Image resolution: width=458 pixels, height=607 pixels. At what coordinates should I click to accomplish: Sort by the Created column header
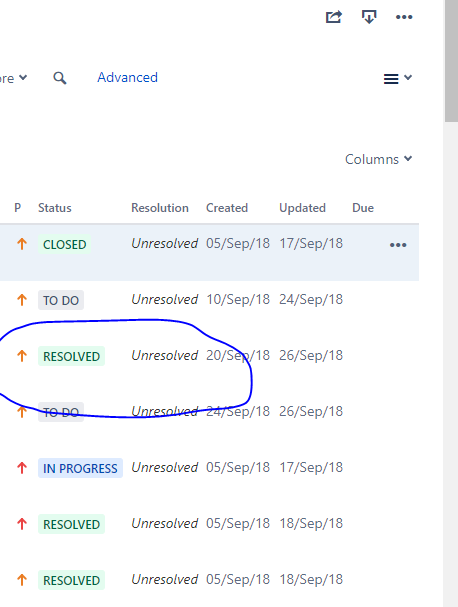227,208
